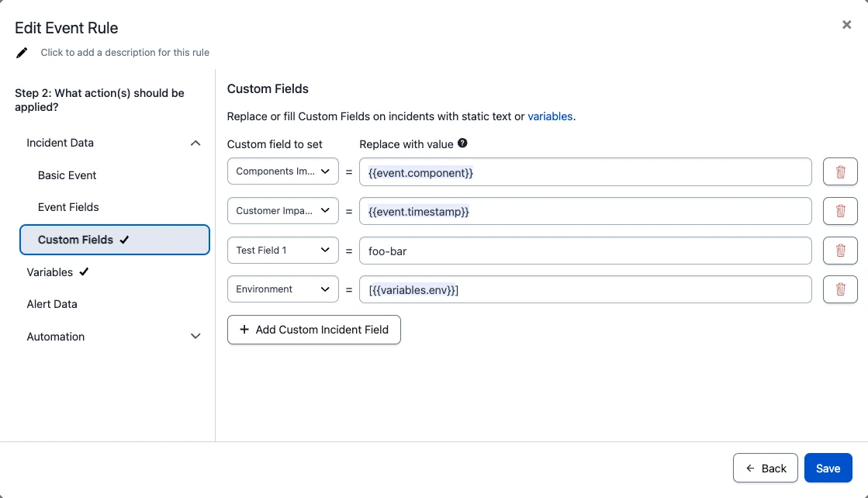
Task: Go to Basic Event settings
Action: (x=67, y=175)
